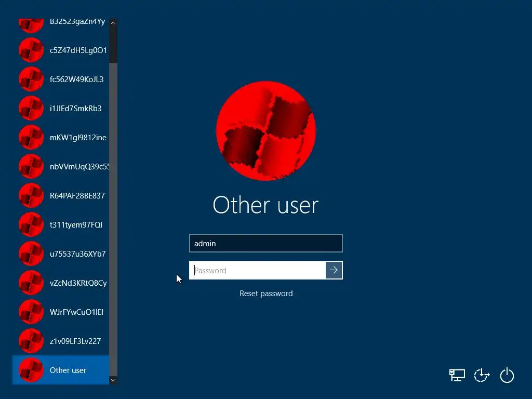This screenshot has width=532, height=399.
Task: Focus the Password input field
Action: click(x=258, y=270)
